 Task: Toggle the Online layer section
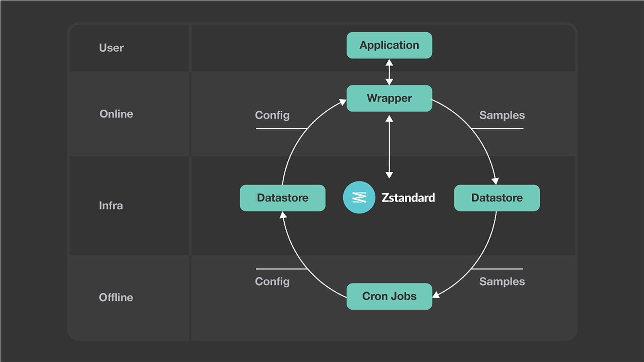(x=116, y=115)
